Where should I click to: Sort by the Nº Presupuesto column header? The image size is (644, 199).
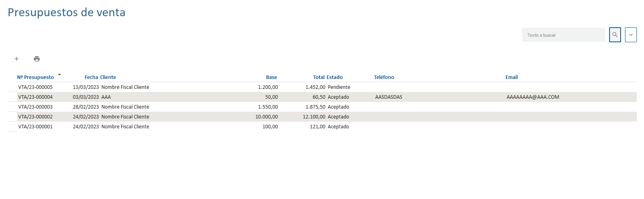(35, 77)
